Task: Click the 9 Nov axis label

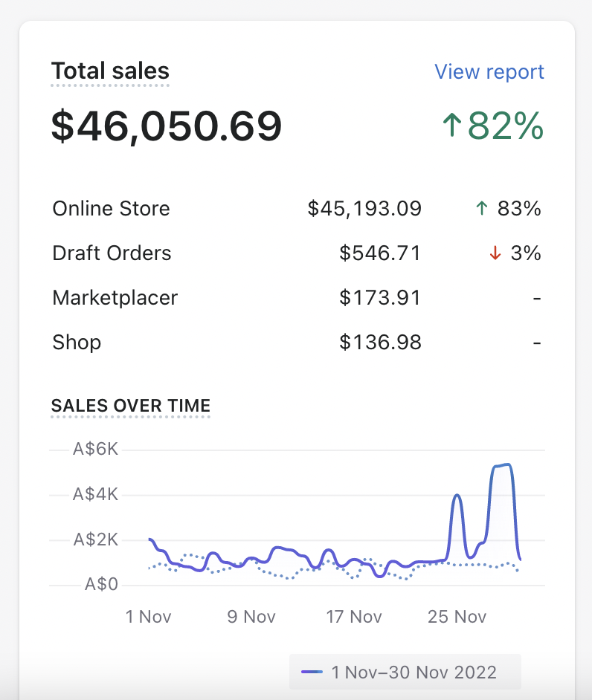Action: [251, 617]
